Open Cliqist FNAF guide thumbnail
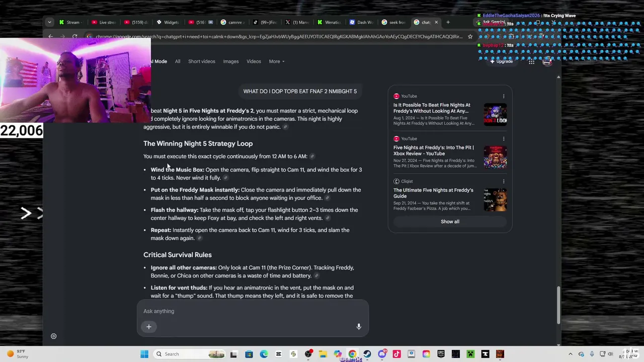Viewport: 644px width, 362px height. (495, 200)
